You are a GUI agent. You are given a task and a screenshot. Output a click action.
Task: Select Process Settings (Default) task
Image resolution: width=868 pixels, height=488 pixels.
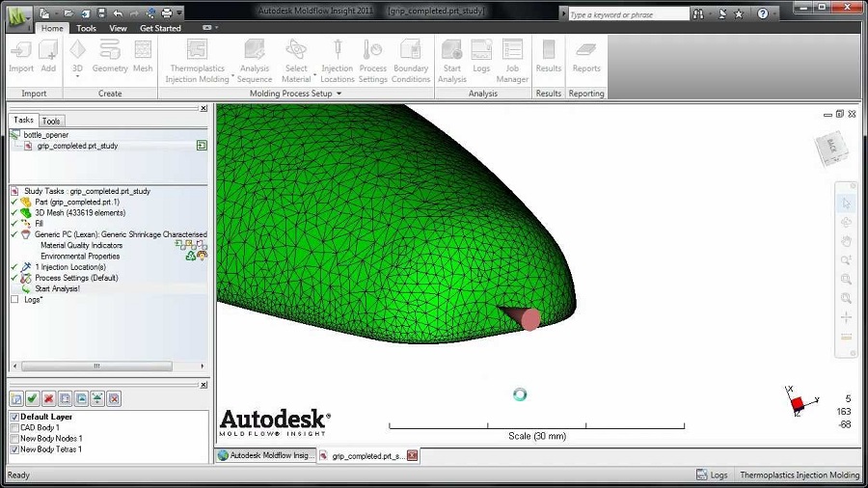click(x=76, y=278)
